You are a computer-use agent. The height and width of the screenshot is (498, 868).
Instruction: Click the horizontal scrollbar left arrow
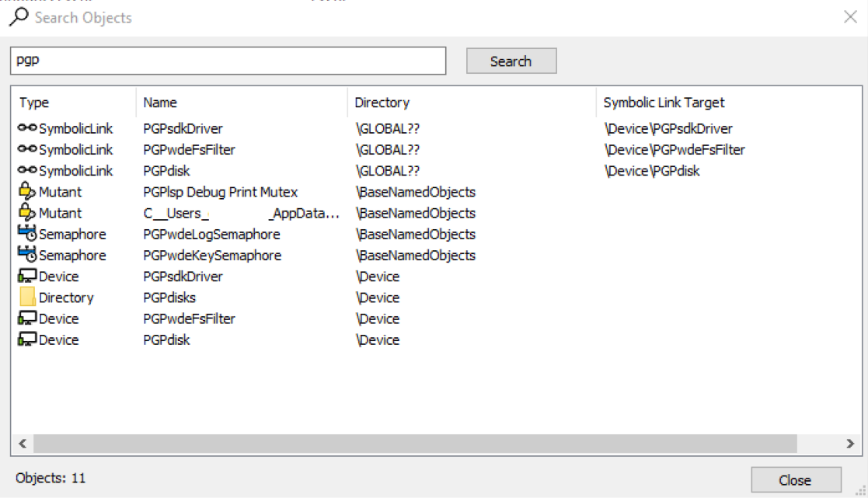coord(23,443)
